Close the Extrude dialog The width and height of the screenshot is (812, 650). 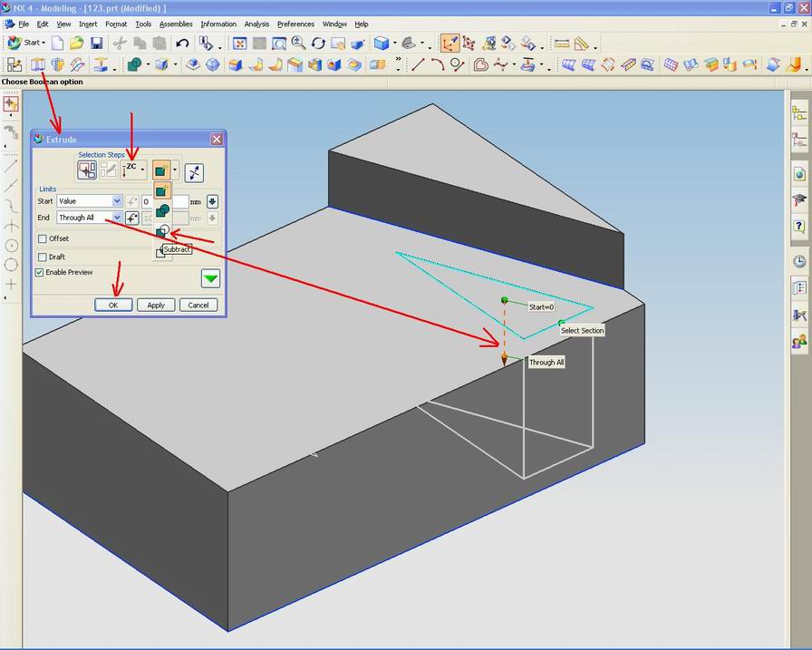[217, 139]
